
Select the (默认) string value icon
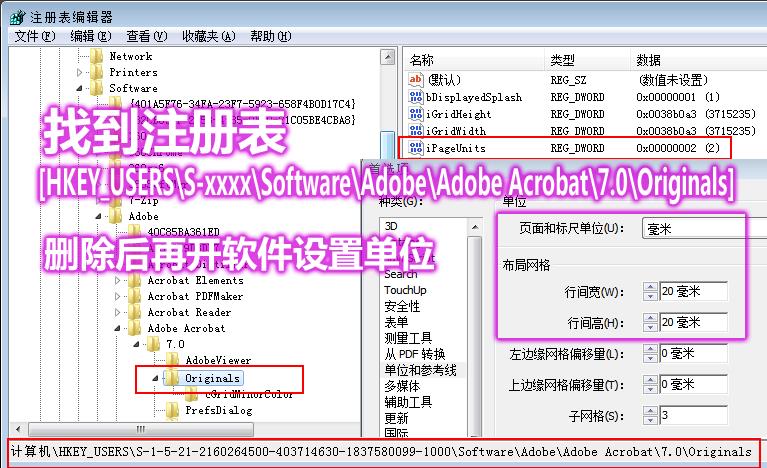(416, 80)
